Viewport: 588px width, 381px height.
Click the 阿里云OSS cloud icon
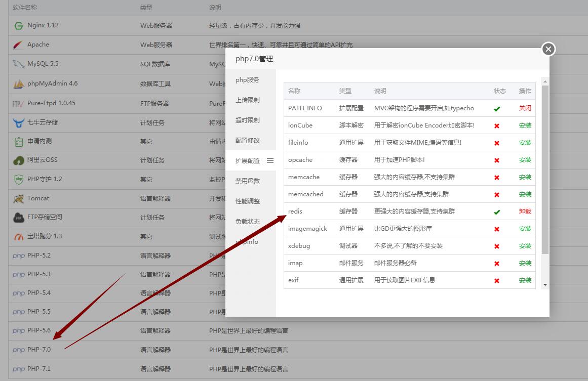(x=18, y=161)
